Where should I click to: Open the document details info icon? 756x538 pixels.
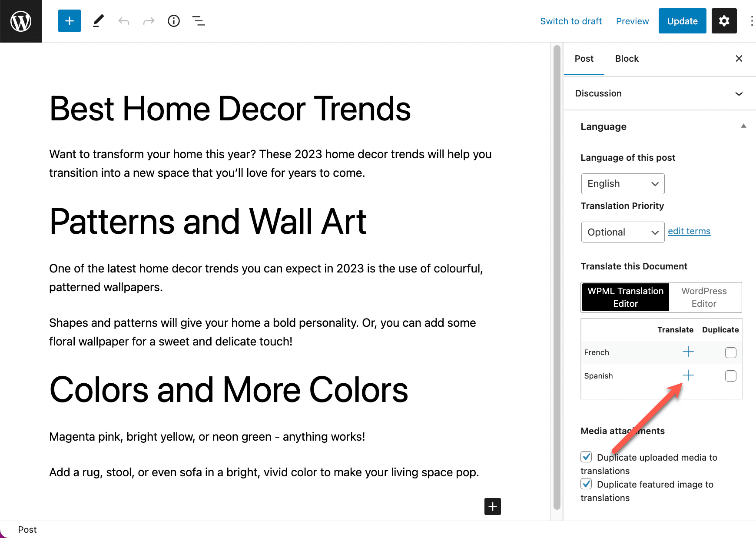(x=174, y=21)
